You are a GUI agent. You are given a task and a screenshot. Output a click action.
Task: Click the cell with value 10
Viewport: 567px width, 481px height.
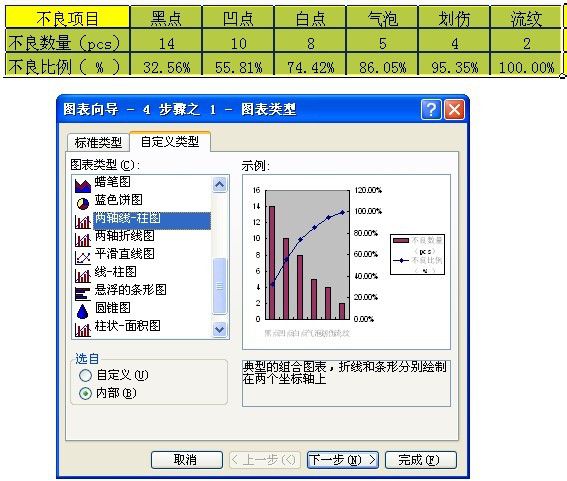(238, 41)
